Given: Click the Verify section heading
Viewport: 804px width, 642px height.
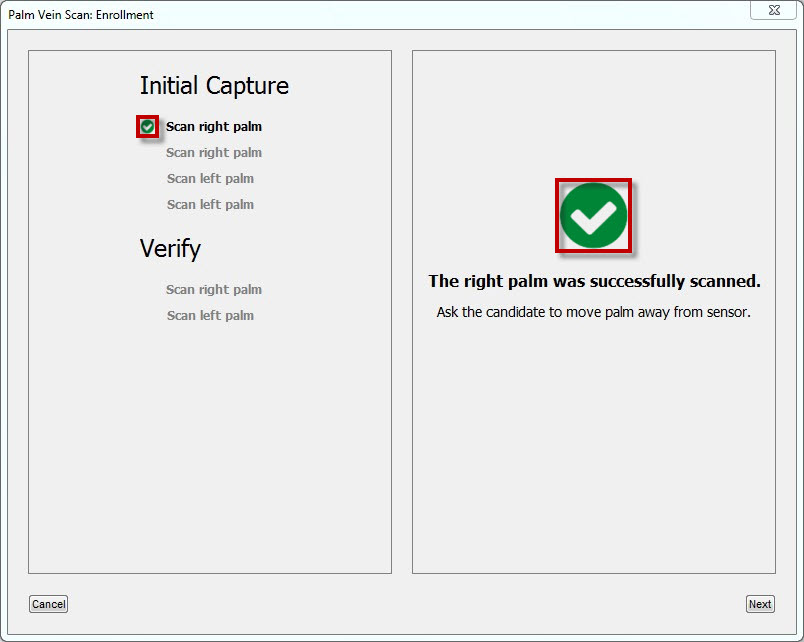Looking at the screenshot, I should point(170,249).
